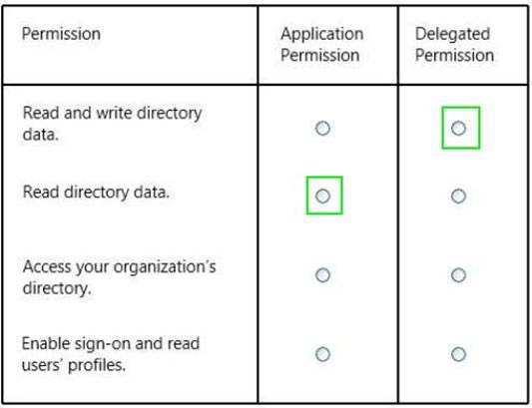The width and height of the screenshot is (532, 408).
Task: Choose Delegated Permission for Access your organization's directory
Action: click(x=458, y=275)
